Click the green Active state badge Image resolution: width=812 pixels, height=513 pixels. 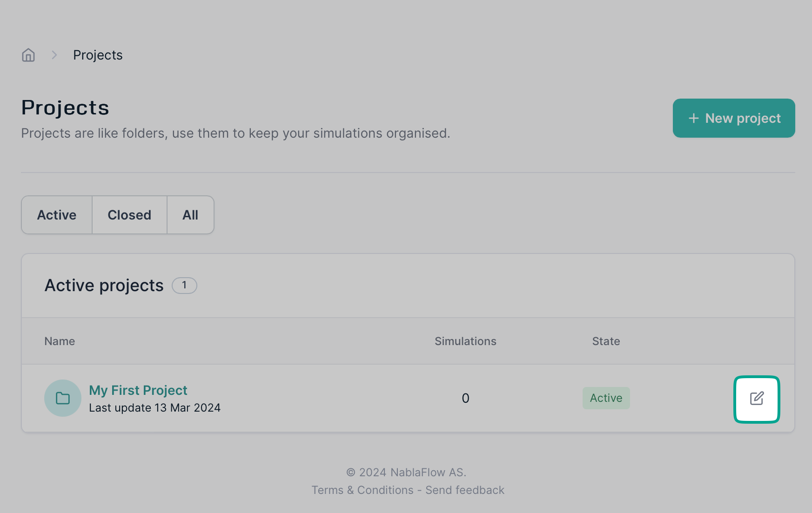606,398
